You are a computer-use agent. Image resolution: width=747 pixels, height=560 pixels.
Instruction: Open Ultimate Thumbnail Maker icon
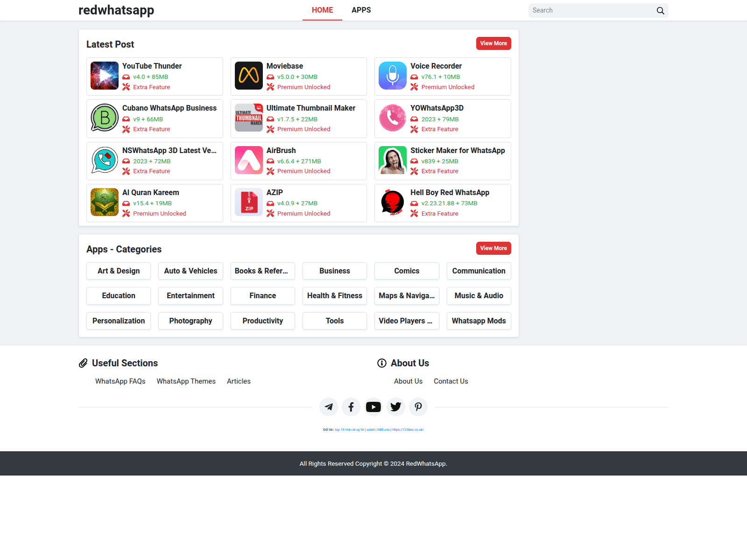[249, 118]
